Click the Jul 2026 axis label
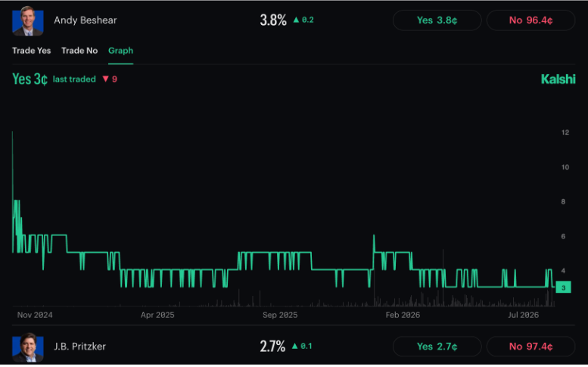The image size is (588, 367). tap(524, 315)
